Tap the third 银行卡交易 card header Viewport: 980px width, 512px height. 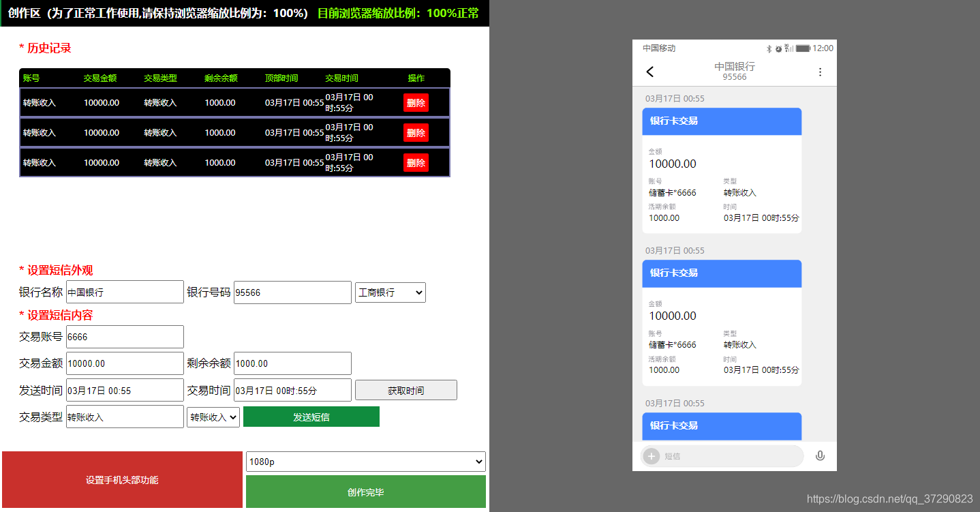coord(722,426)
